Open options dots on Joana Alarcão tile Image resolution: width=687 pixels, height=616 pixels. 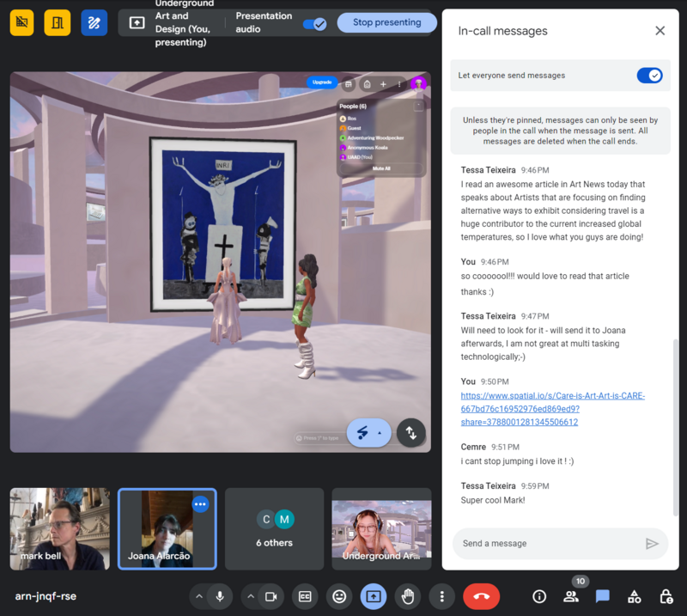tap(200, 504)
